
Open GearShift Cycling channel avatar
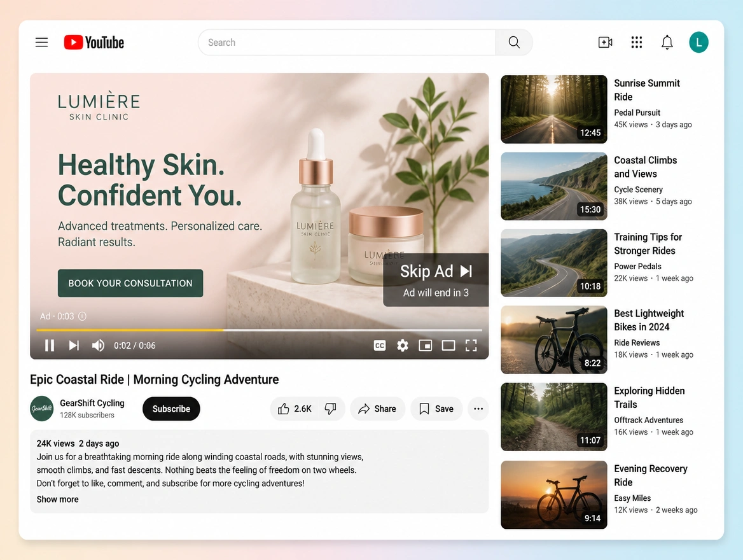[x=42, y=409]
